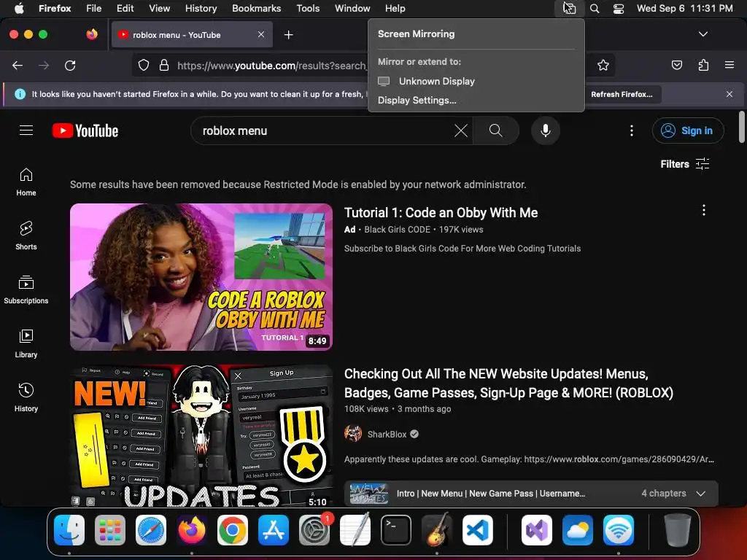This screenshot has width=747, height=560.
Task: Open YouTube settings three-dot menu beside Sign in
Action: [x=632, y=131]
